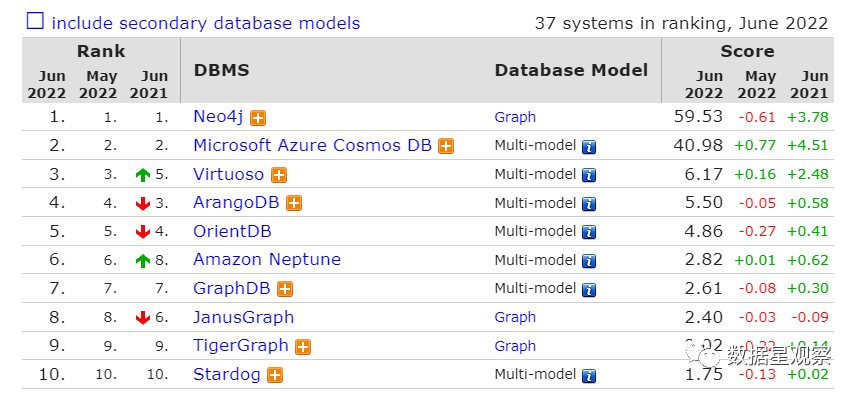
Task: Select the score value 4.86
Action: pyautogui.click(x=703, y=231)
